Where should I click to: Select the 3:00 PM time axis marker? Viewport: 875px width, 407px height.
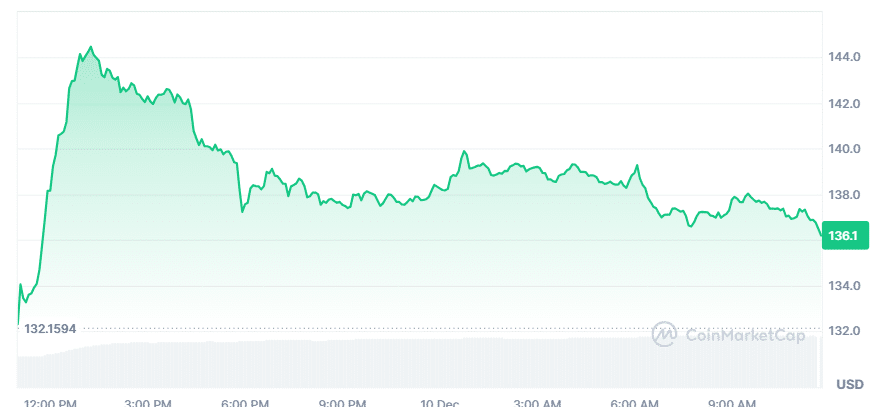(147, 403)
